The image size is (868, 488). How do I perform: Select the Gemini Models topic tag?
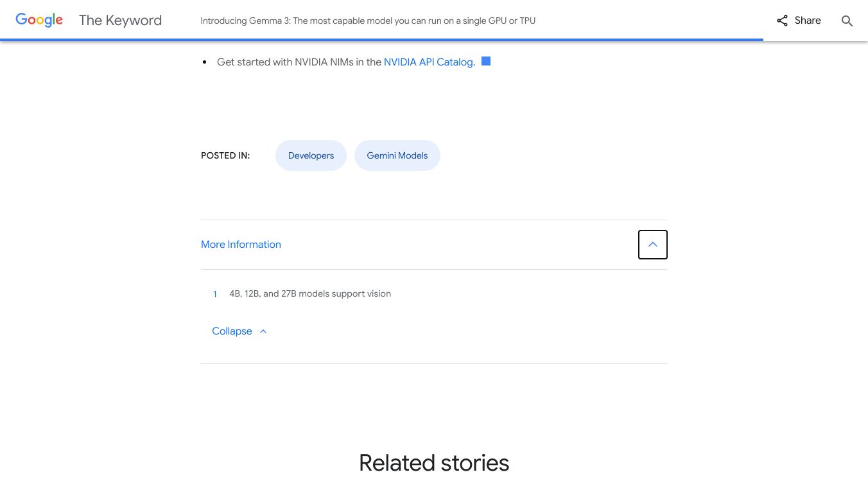(x=397, y=155)
